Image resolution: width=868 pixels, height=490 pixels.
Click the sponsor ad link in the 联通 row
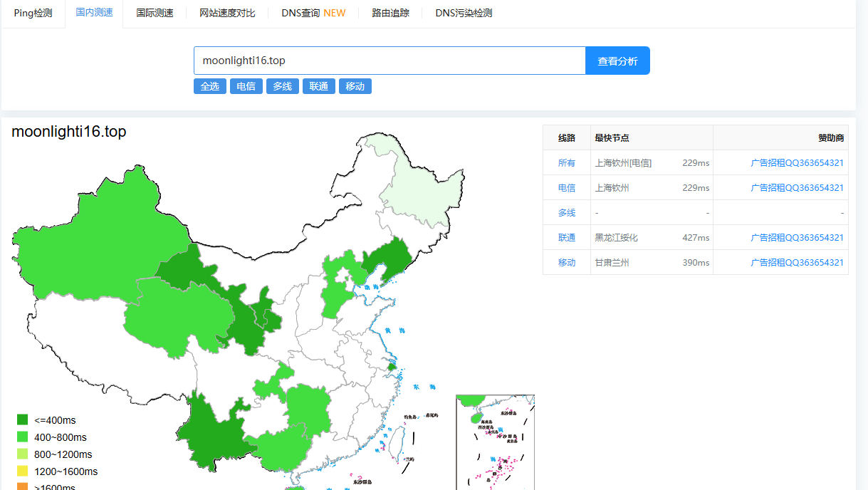coord(797,238)
